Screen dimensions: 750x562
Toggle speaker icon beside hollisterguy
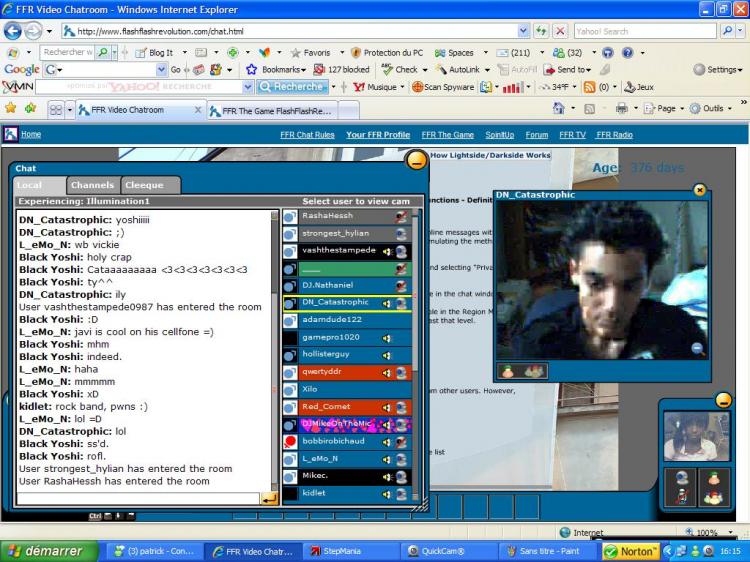387,355
